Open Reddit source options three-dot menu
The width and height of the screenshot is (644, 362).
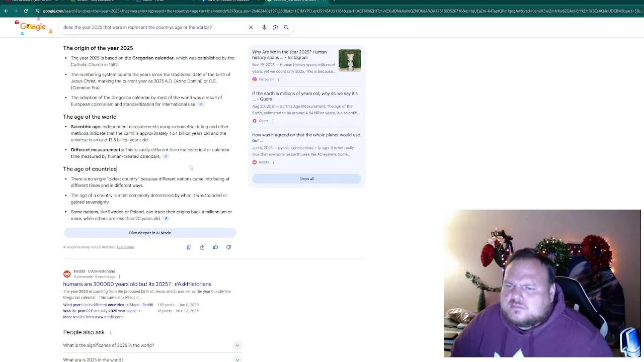pyautogui.click(x=273, y=162)
